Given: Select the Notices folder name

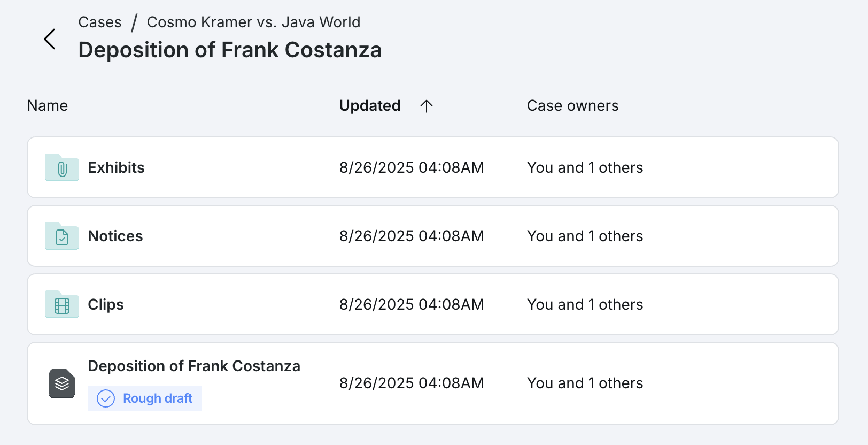Looking at the screenshot, I should pyautogui.click(x=115, y=236).
